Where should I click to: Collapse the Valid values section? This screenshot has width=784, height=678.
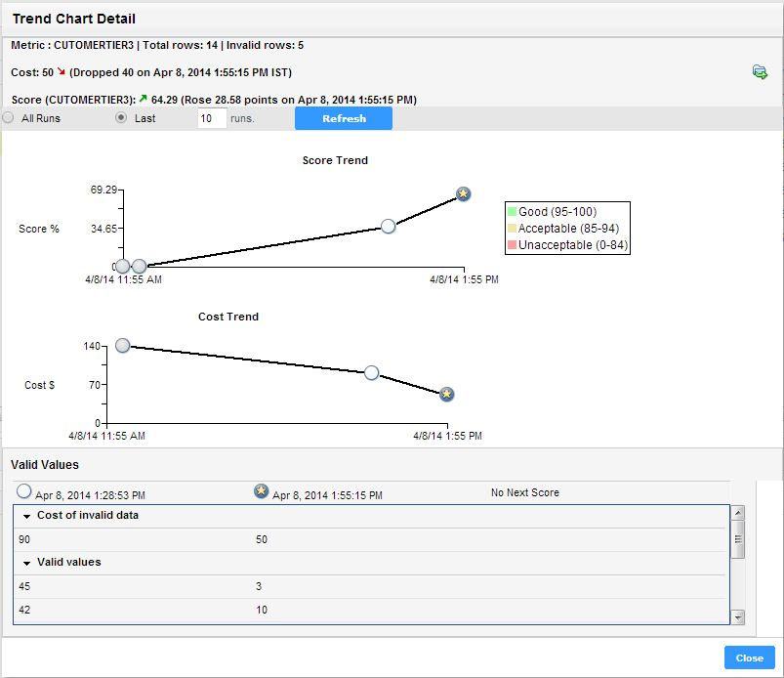pyautogui.click(x=27, y=563)
